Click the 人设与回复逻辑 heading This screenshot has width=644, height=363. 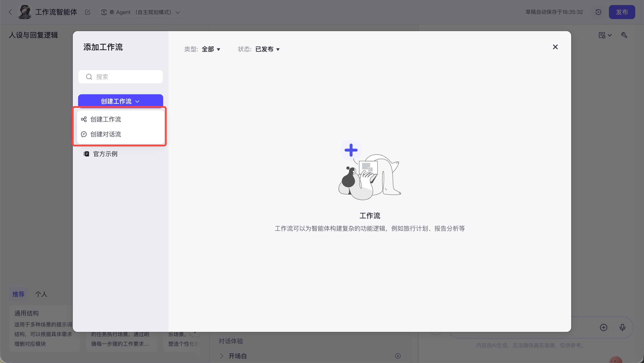[34, 35]
